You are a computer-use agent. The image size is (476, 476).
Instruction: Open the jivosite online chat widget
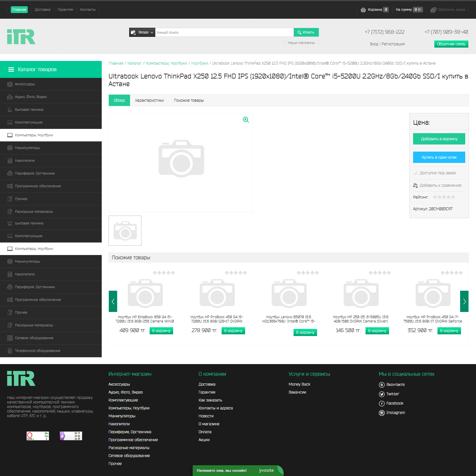click(x=238, y=471)
